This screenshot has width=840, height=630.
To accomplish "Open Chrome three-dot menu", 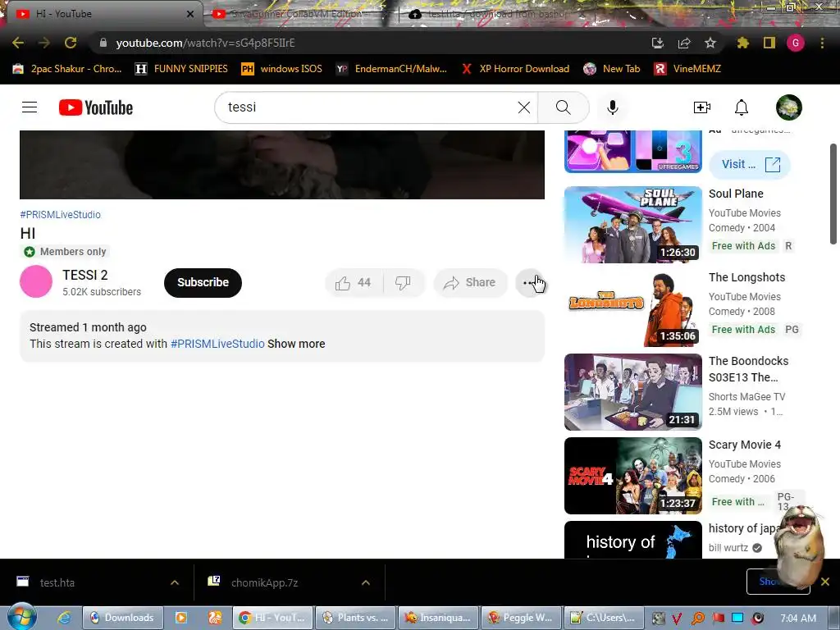I will pyautogui.click(x=822, y=43).
